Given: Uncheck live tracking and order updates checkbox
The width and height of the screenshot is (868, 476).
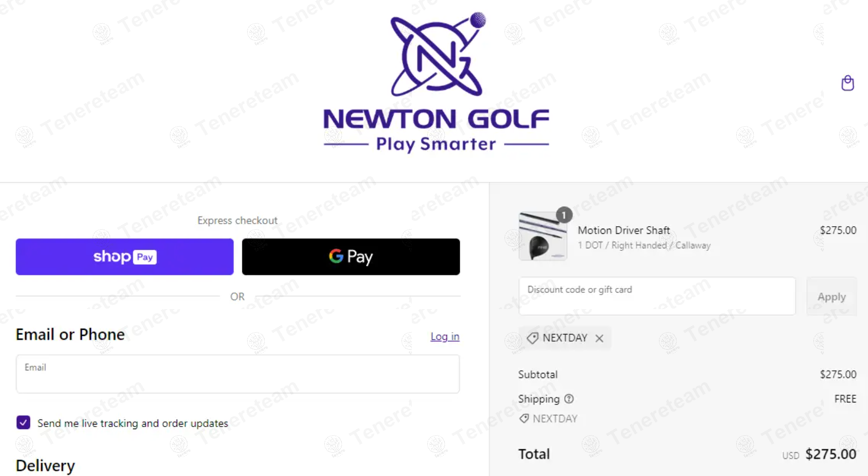Looking at the screenshot, I should [x=23, y=422].
